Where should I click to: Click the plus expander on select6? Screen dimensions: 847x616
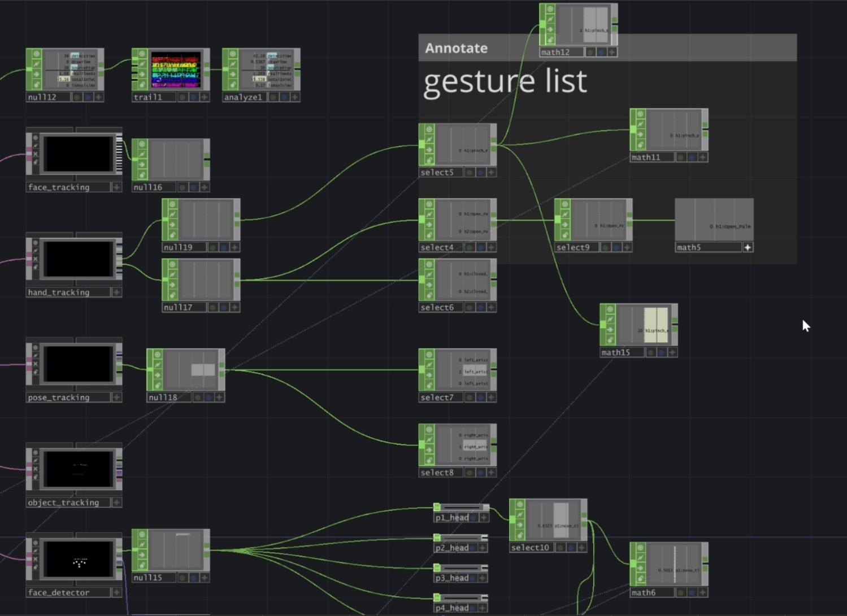(490, 307)
